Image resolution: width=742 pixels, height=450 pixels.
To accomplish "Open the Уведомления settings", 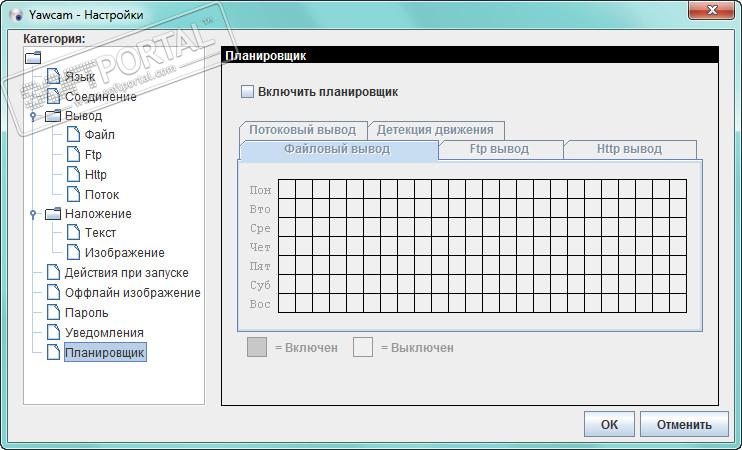I will click(x=104, y=333).
